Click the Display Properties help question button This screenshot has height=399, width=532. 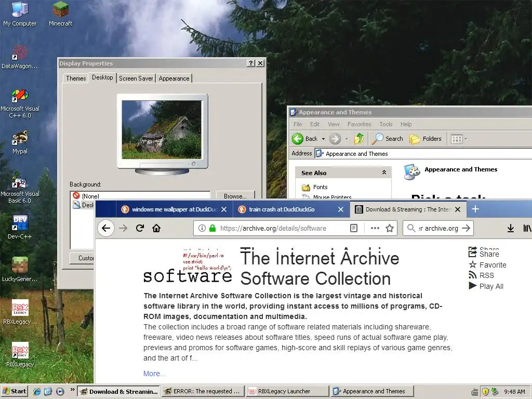coord(250,63)
